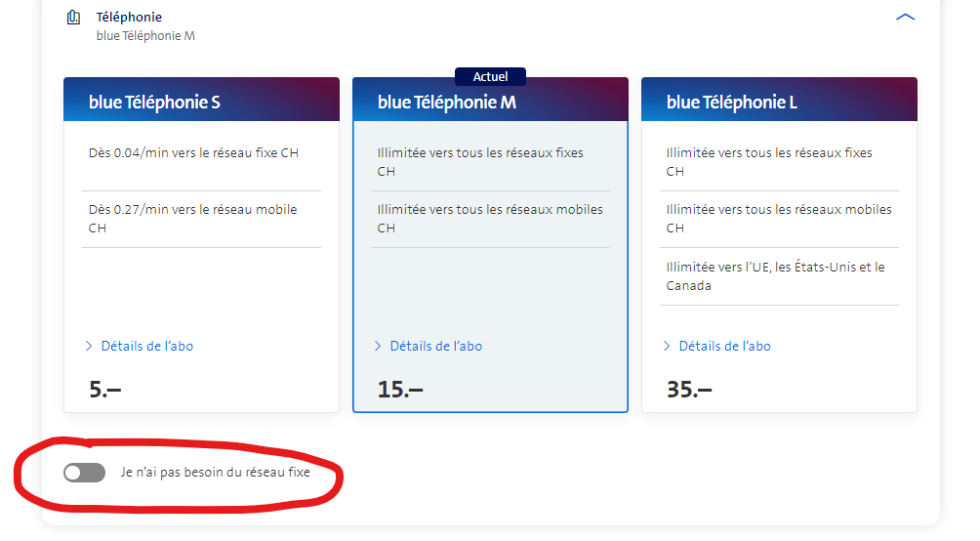
Task: Click the 15.– price of Téléphonie M
Action: [400, 389]
